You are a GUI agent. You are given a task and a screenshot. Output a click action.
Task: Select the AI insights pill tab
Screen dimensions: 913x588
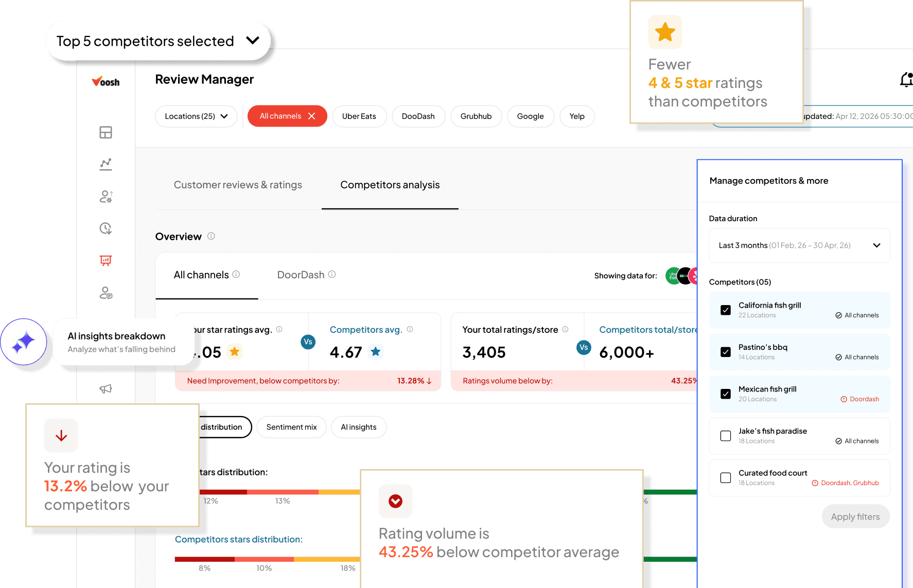click(x=359, y=427)
